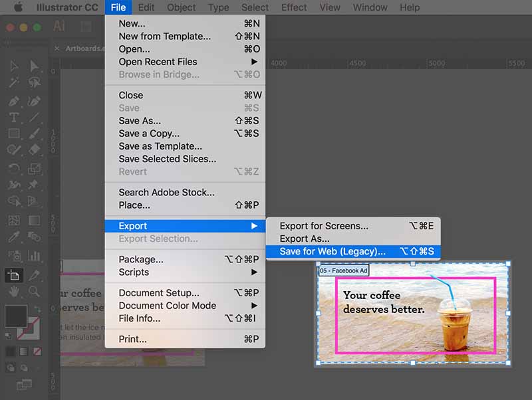Click the '05 - Facebook Ad' artboard label
The width and height of the screenshot is (532, 400).
343,270
